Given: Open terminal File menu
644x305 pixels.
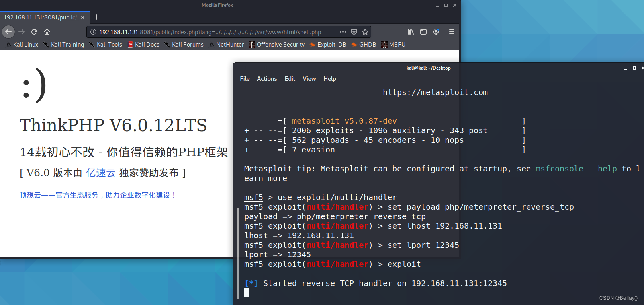Looking at the screenshot, I should click(245, 79).
